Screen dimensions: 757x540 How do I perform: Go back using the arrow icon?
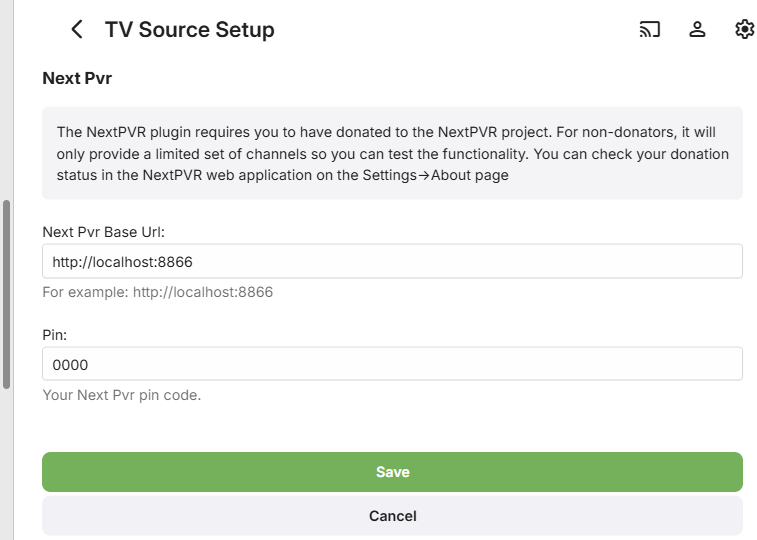(x=77, y=29)
